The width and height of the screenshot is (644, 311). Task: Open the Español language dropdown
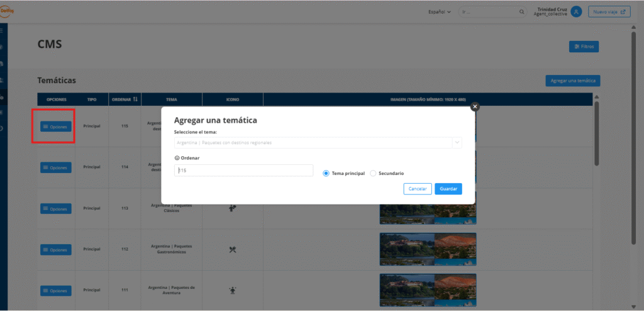[440, 12]
